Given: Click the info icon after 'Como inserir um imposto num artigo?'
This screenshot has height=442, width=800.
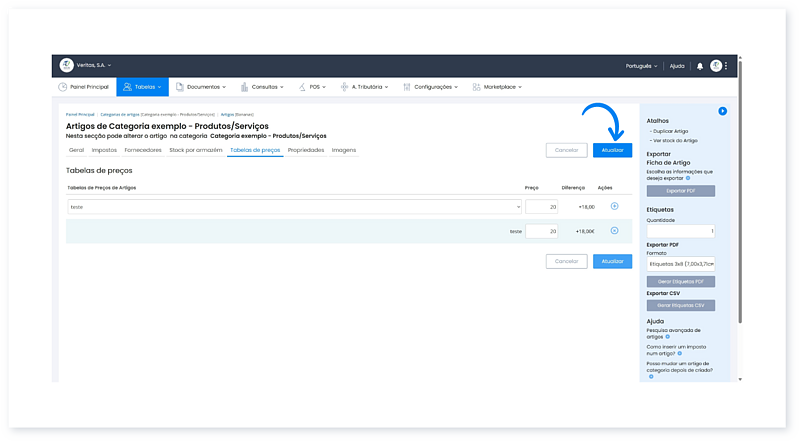Looking at the screenshot, I should (x=680, y=353).
